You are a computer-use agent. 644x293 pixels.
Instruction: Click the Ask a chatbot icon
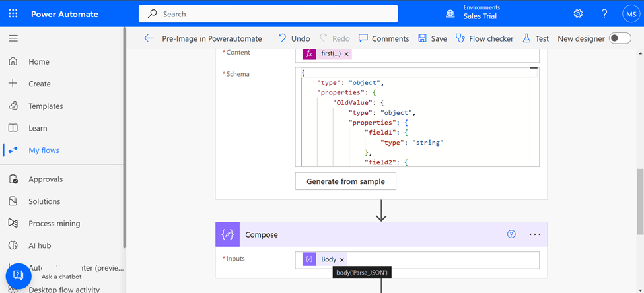click(18, 275)
